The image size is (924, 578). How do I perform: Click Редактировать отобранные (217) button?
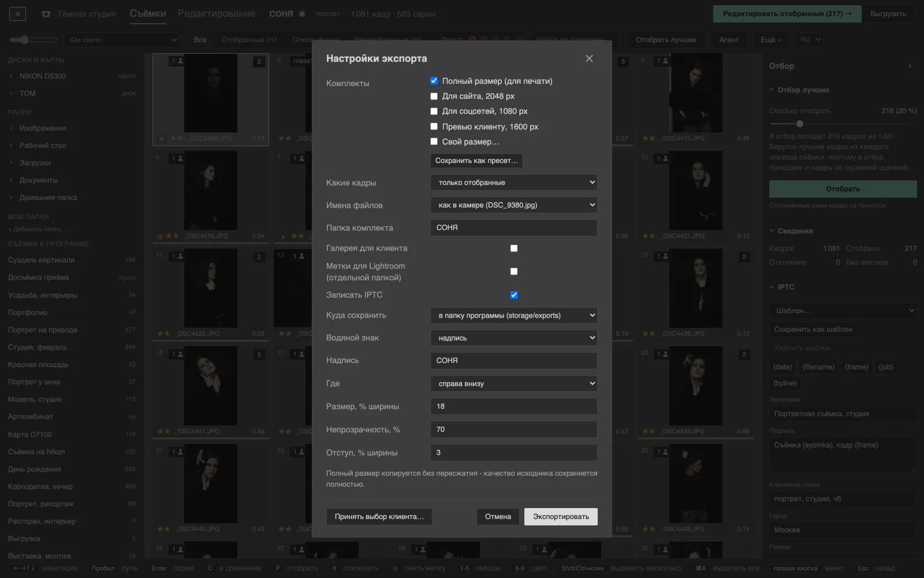click(787, 14)
